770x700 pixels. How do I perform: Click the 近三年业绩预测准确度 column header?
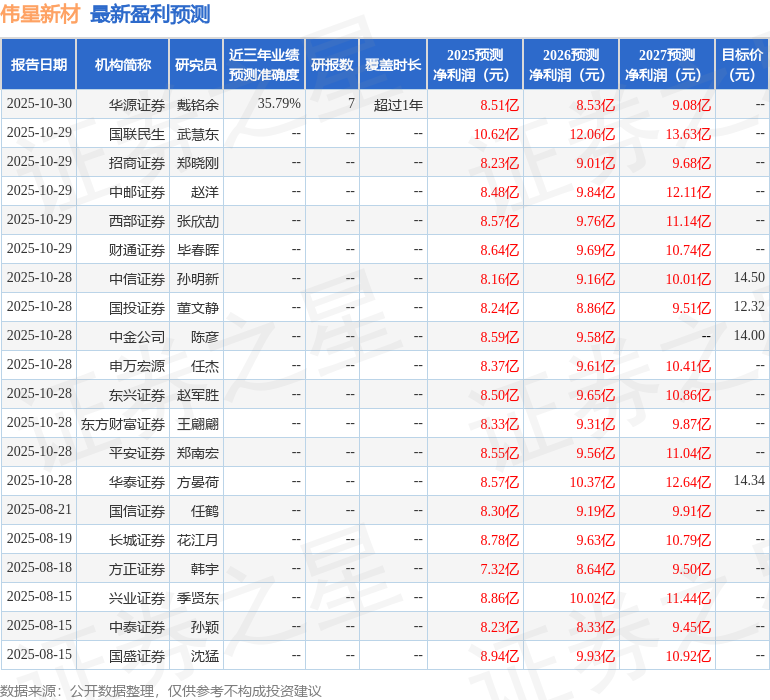(x=264, y=65)
